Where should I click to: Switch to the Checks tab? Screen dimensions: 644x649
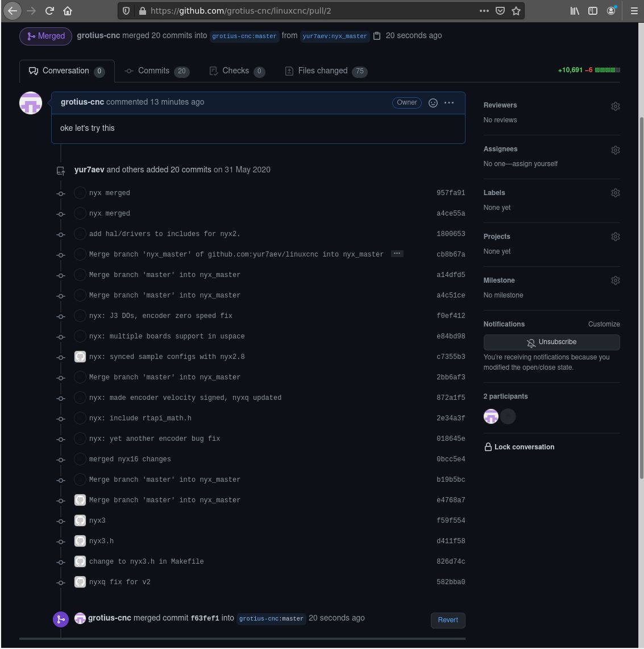click(238, 71)
